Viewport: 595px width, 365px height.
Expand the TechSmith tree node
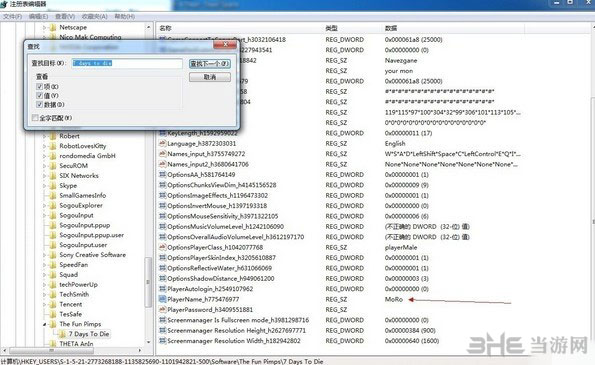pos(44,294)
